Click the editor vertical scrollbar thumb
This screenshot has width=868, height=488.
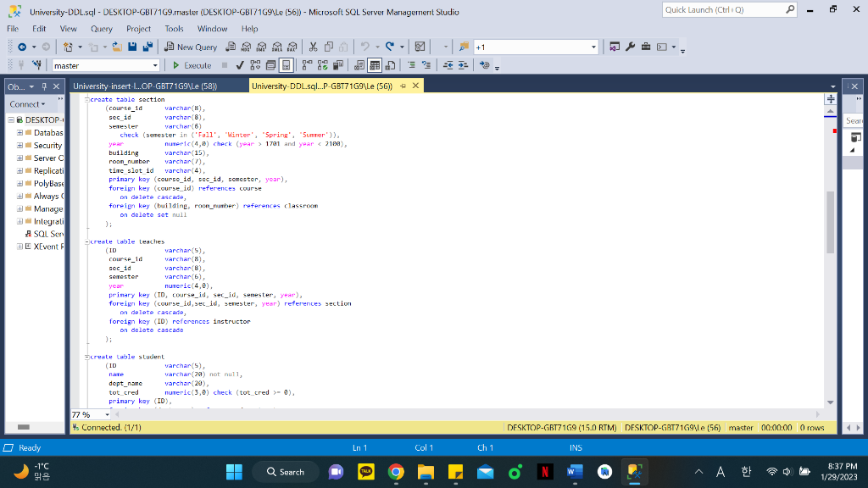click(x=831, y=222)
